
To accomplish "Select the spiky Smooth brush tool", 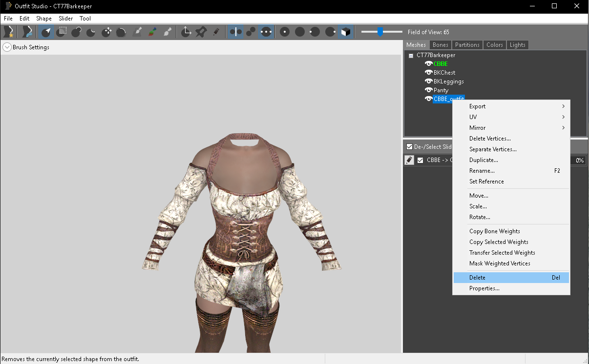I will pos(122,32).
